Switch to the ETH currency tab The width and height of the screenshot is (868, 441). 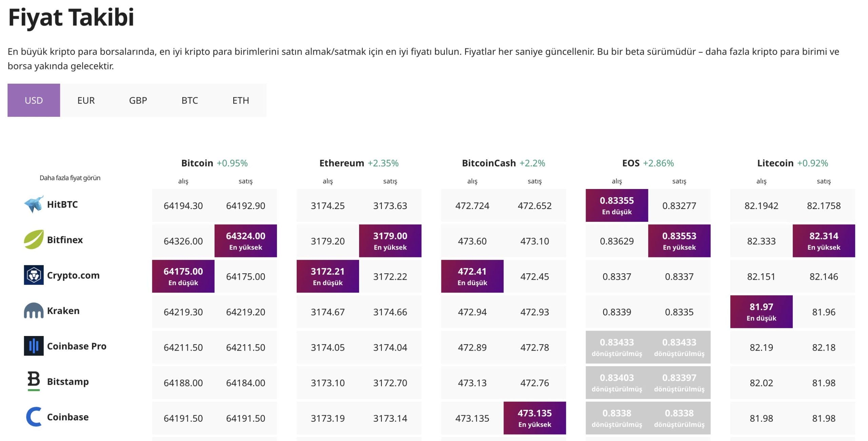241,100
